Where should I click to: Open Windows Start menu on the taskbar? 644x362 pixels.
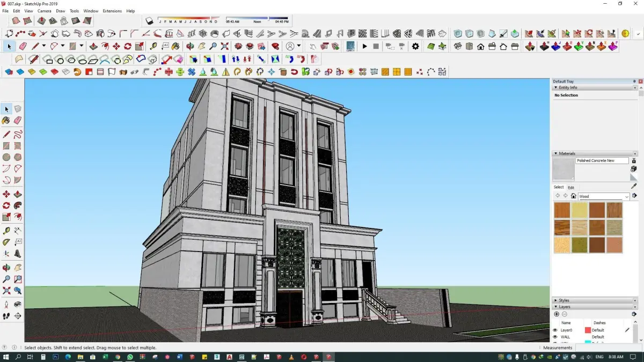pos(6,357)
